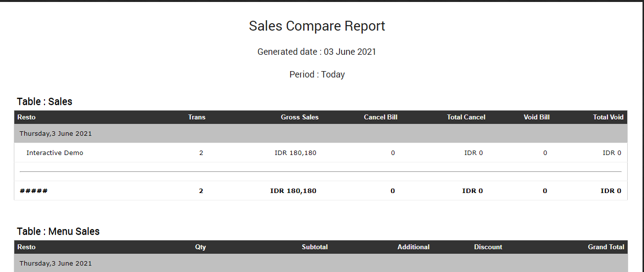Click the Discount column header
Image resolution: width=644 pixels, height=272 pixels.
pyautogui.click(x=488, y=247)
